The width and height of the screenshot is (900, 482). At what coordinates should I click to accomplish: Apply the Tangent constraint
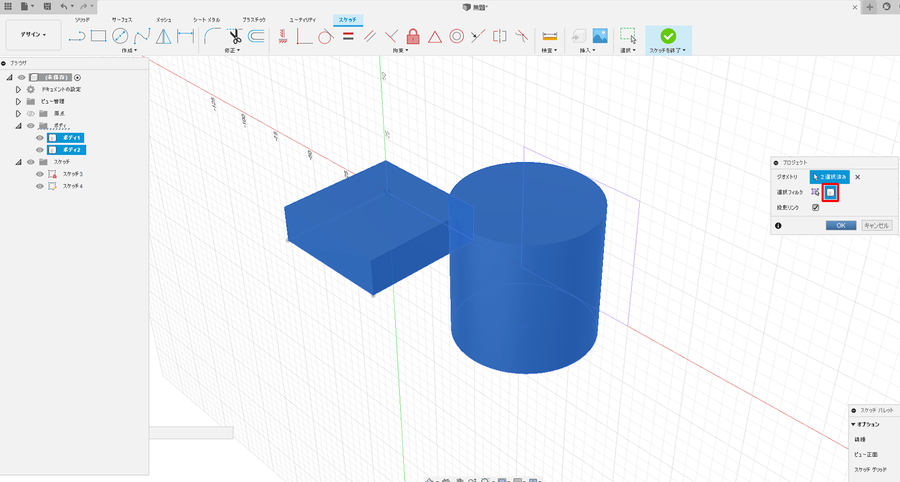point(325,36)
